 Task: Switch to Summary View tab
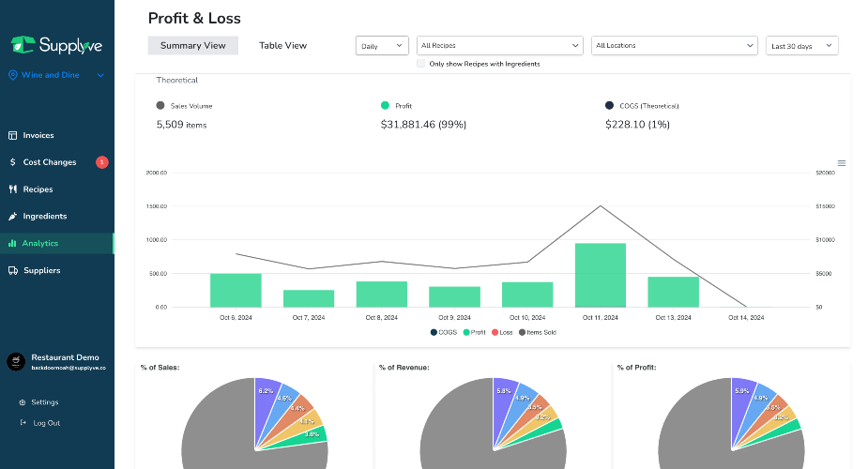tap(192, 45)
